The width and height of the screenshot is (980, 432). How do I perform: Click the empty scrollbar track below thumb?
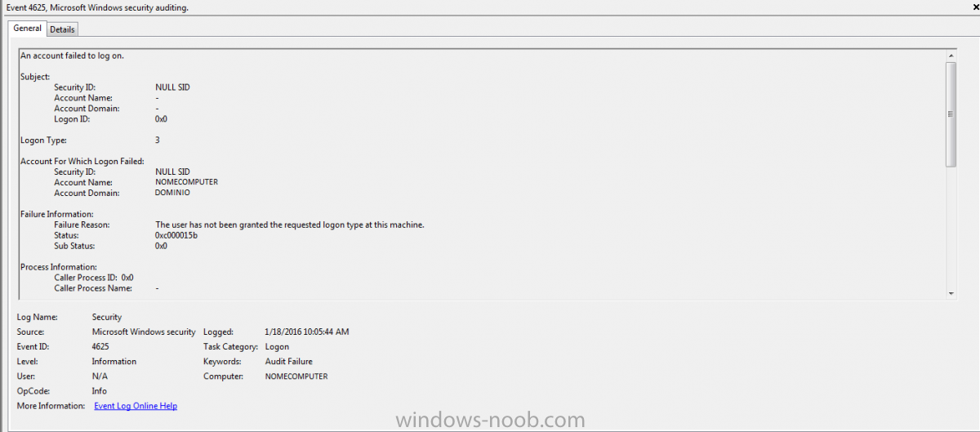pos(951,227)
